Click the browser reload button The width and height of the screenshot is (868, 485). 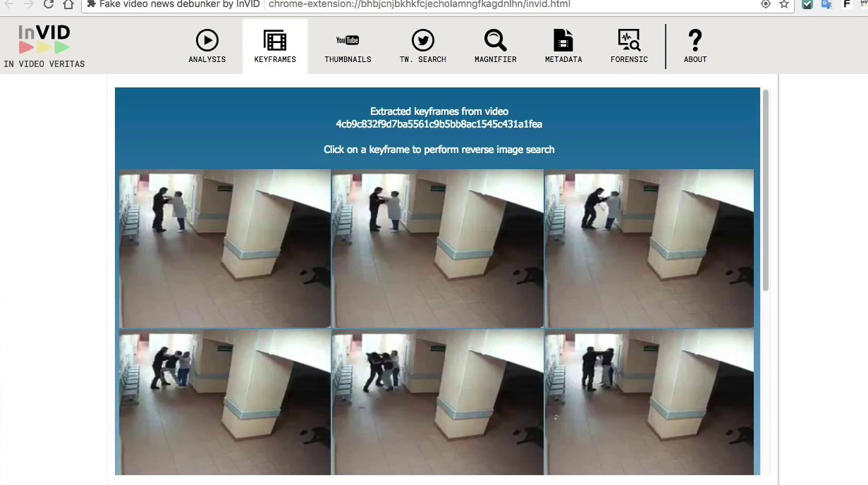(49, 4)
